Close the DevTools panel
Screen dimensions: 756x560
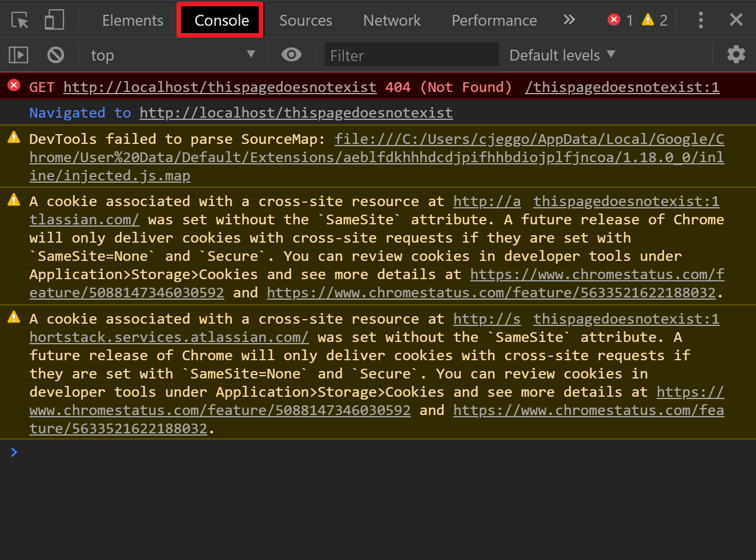click(x=736, y=20)
